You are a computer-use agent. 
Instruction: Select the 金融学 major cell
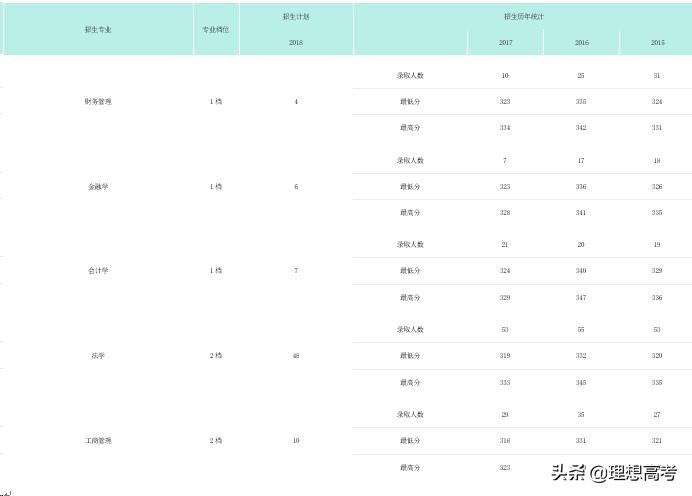[98, 187]
